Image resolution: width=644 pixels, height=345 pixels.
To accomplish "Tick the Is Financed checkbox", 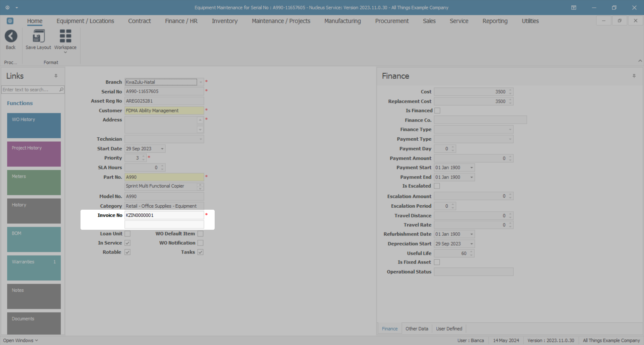I will point(437,111).
